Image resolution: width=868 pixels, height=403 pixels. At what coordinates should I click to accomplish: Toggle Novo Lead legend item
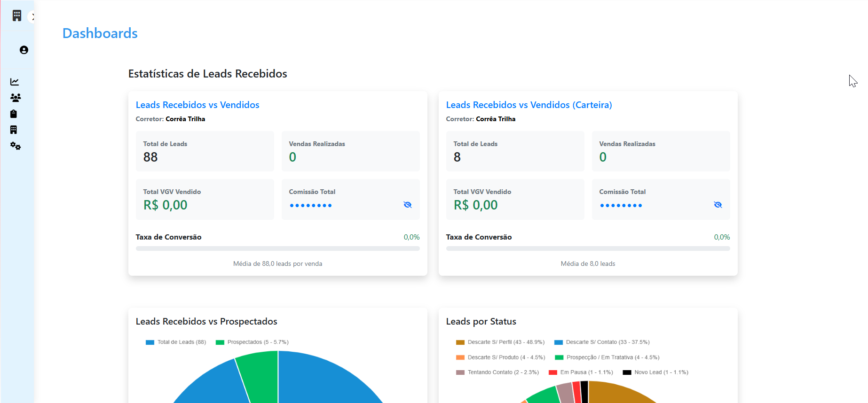pos(655,372)
